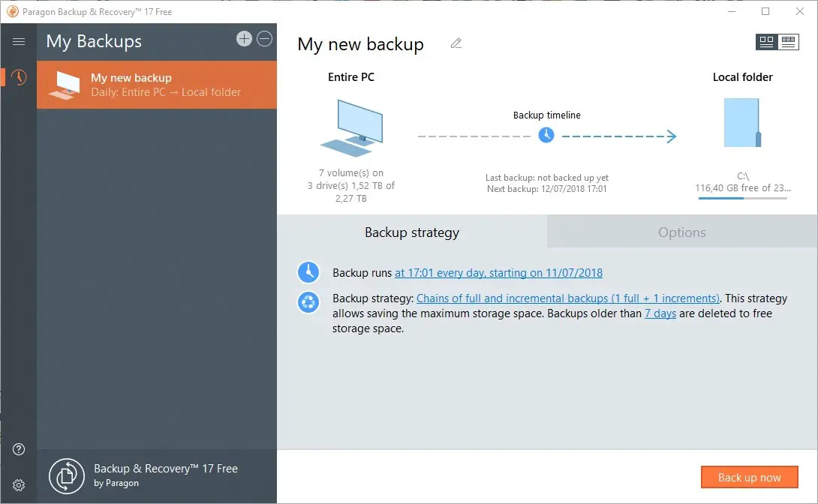Viewport: 818px width, 504px height.
Task: Open the help question mark icon
Action: [x=19, y=449]
